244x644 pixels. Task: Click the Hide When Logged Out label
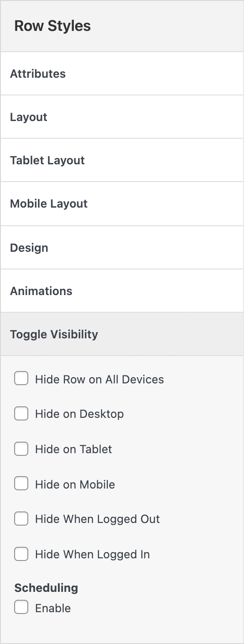tap(98, 519)
